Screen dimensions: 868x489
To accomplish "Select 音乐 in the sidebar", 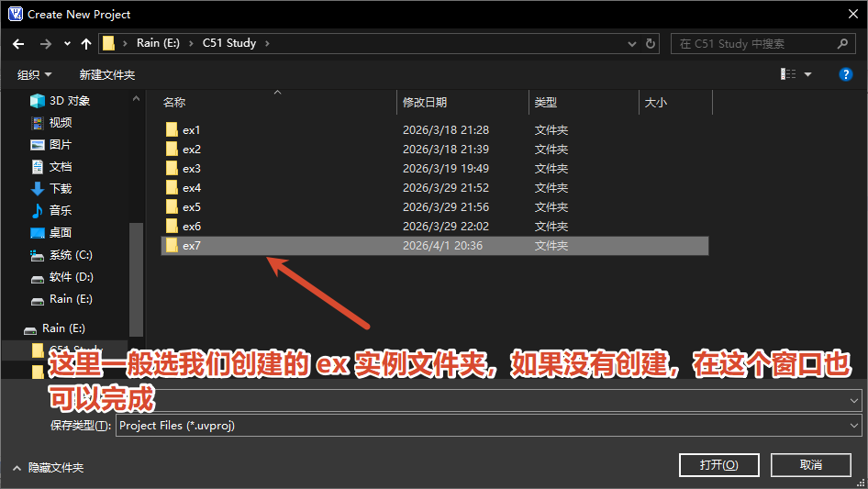I will point(51,211).
